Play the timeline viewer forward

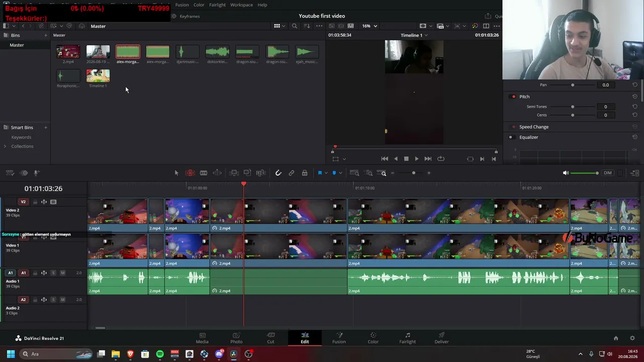417,159
